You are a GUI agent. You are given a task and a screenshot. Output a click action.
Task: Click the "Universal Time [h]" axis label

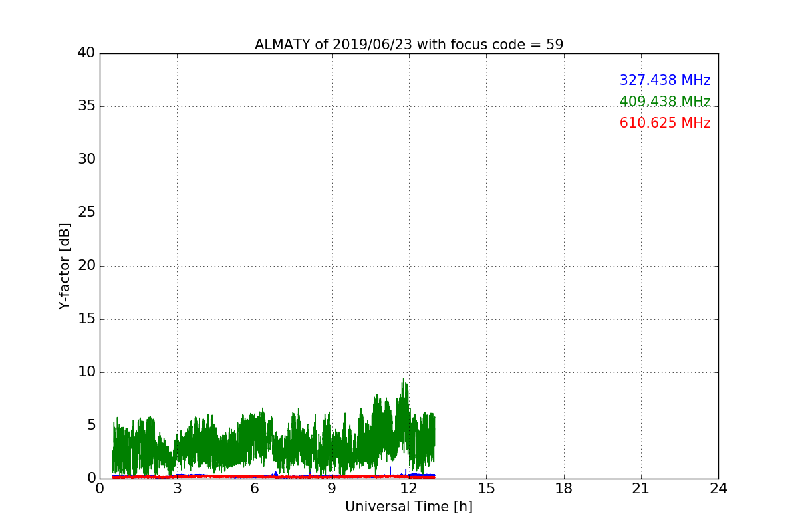(x=409, y=507)
